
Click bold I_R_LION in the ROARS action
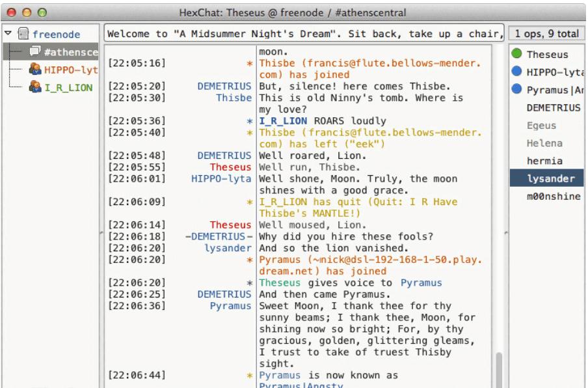pos(283,121)
